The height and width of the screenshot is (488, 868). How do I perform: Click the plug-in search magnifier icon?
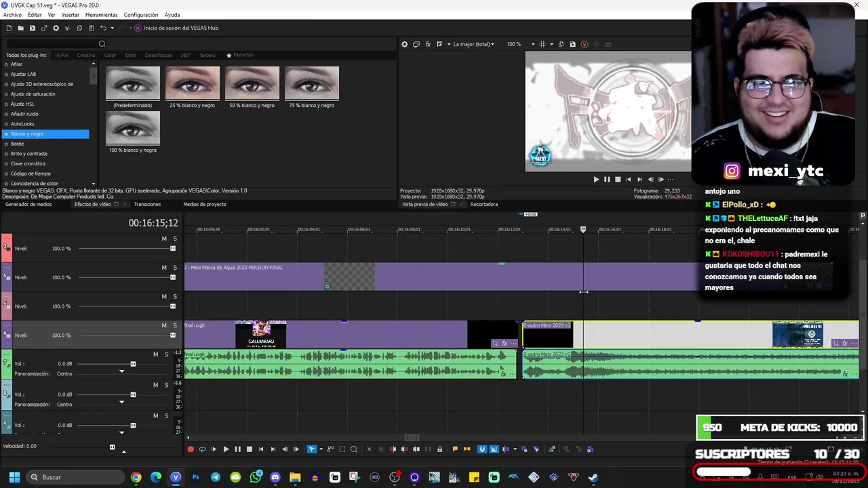click(x=102, y=44)
